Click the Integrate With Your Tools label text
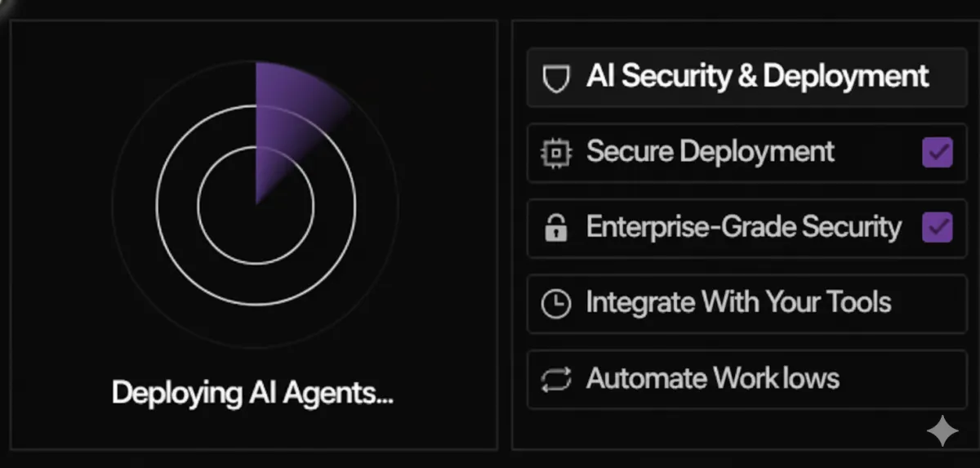Screen dimensions: 980x468 [x=738, y=303]
